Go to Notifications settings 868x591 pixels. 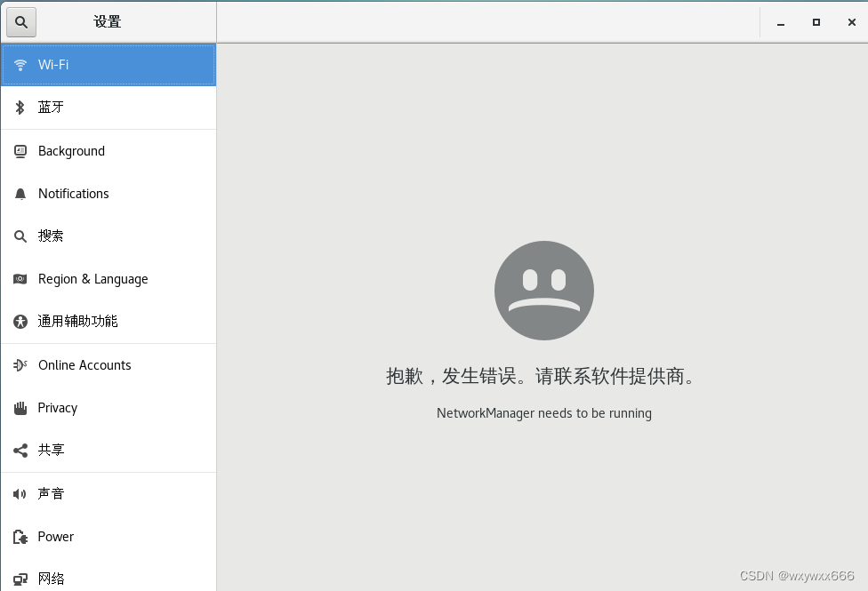click(108, 194)
